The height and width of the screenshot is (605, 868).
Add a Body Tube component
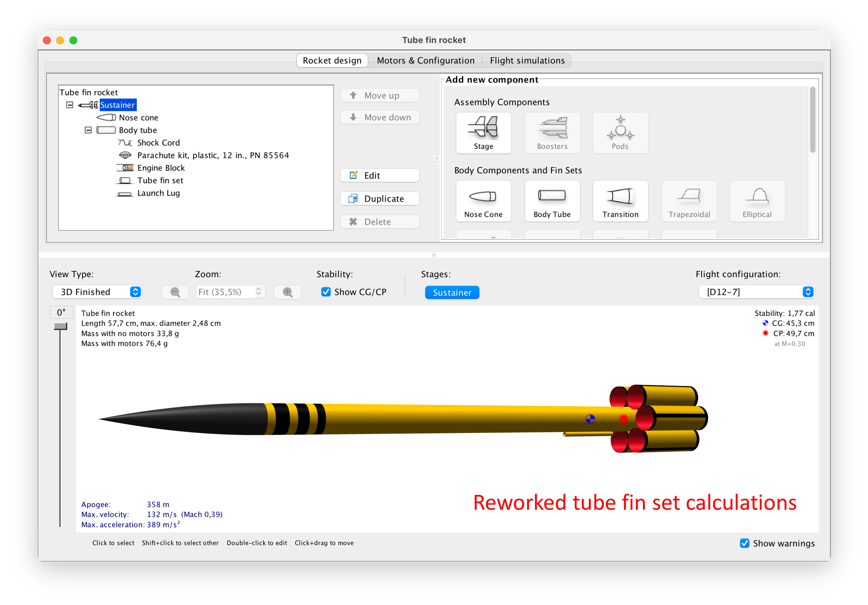(552, 201)
